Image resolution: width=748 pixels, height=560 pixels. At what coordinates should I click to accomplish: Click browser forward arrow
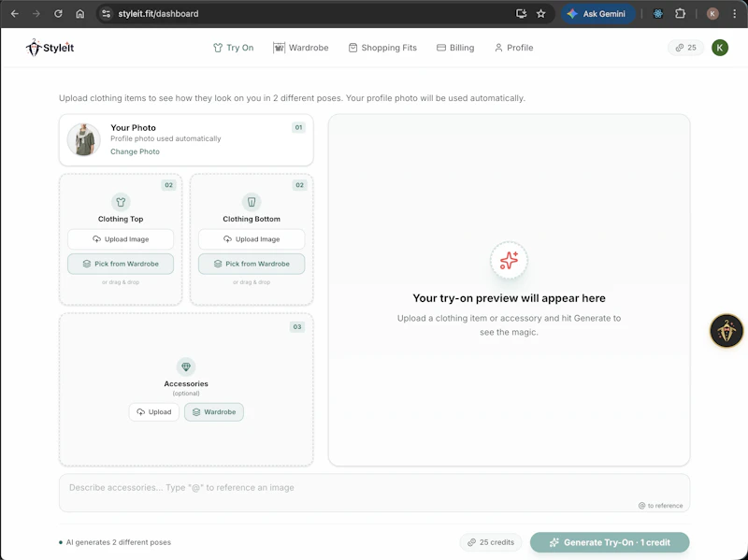(x=36, y=14)
